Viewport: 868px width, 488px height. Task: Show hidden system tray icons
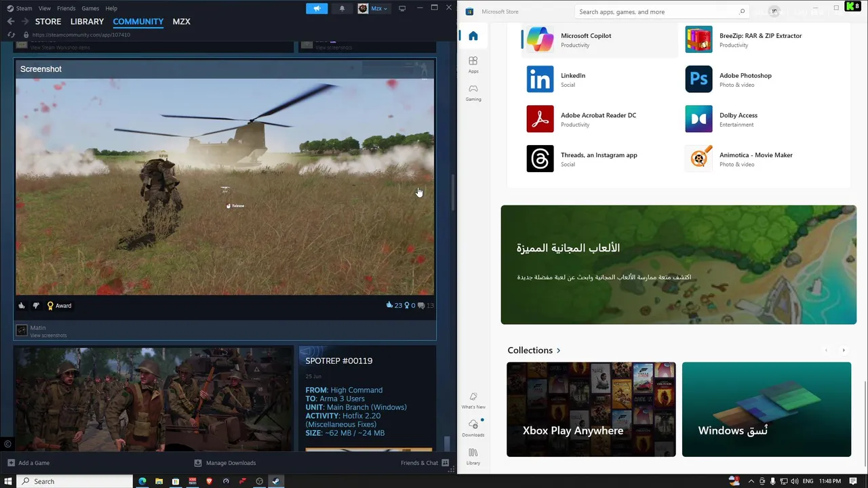click(x=752, y=481)
